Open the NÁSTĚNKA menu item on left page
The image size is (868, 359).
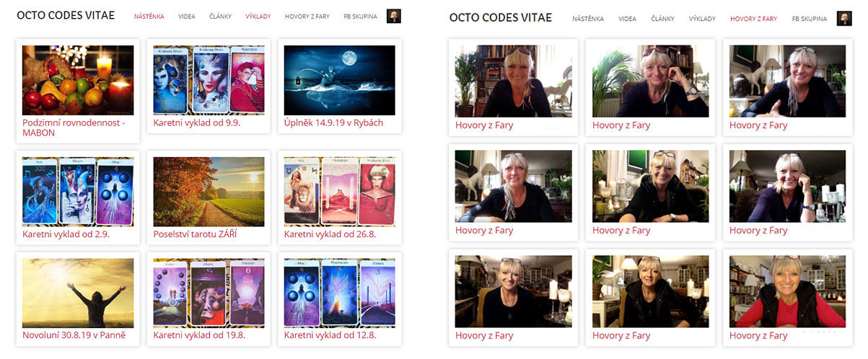[149, 17]
